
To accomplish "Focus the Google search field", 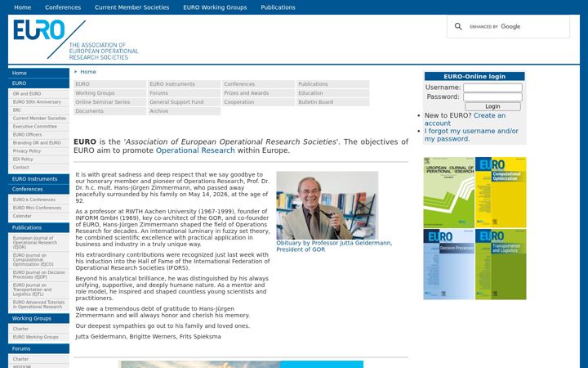I will click(x=517, y=27).
